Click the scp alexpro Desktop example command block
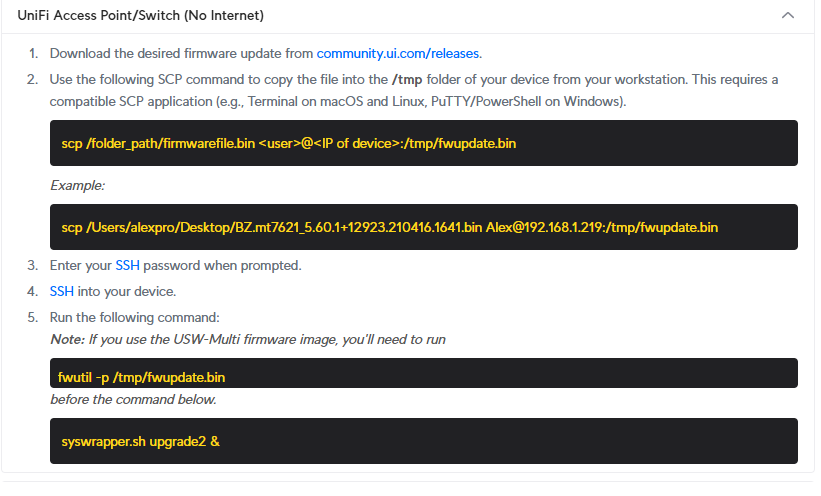This screenshot has width=821, height=496. 424,227
